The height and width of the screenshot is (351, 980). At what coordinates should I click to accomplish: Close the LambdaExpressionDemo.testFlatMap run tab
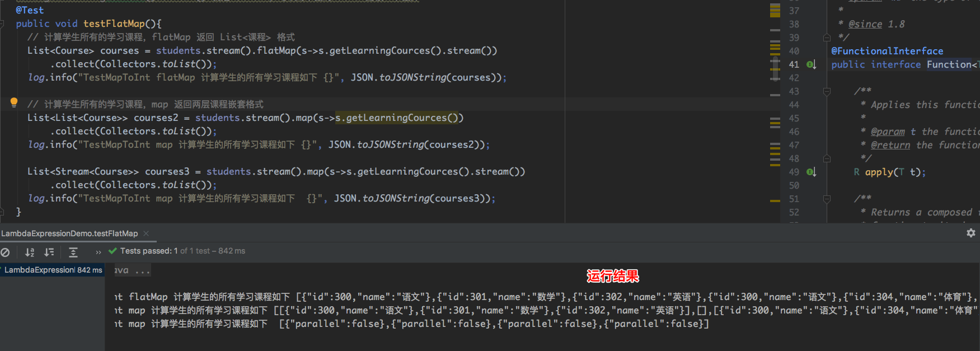(x=146, y=233)
